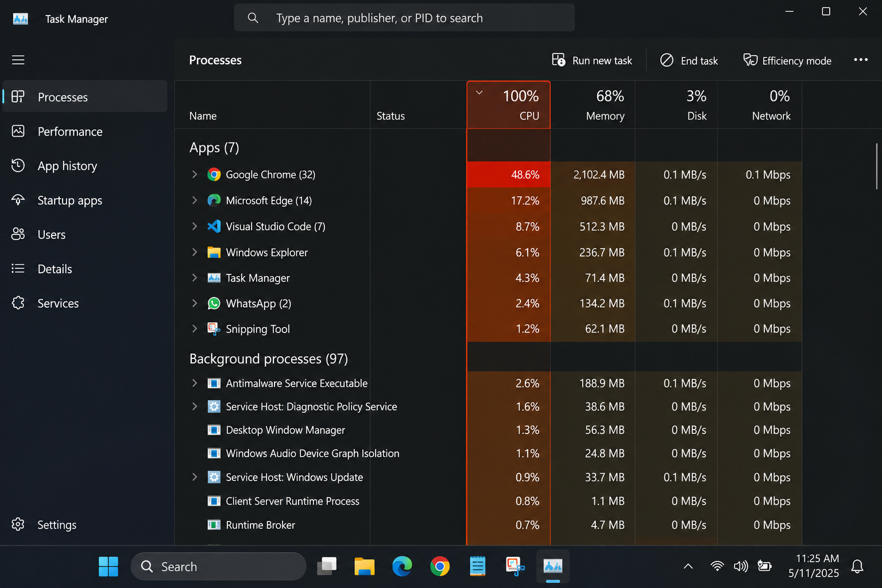Click the Visual Studio Code process icon
This screenshot has height=588, width=882.
[x=214, y=226]
